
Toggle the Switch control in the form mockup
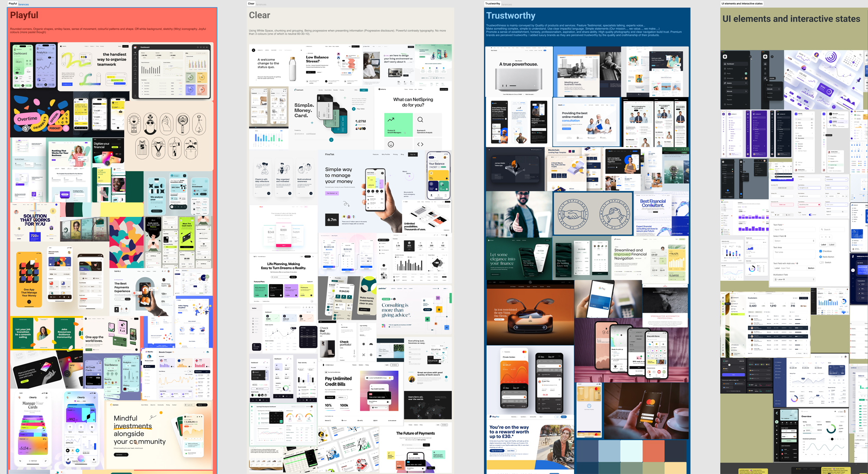822,262
